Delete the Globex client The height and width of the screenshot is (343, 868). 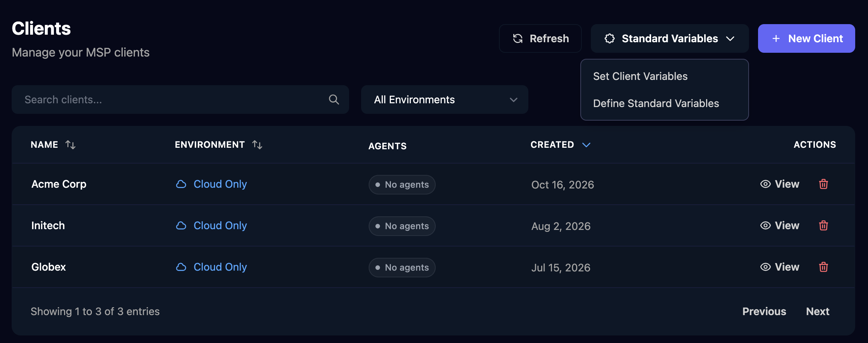[x=824, y=267]
